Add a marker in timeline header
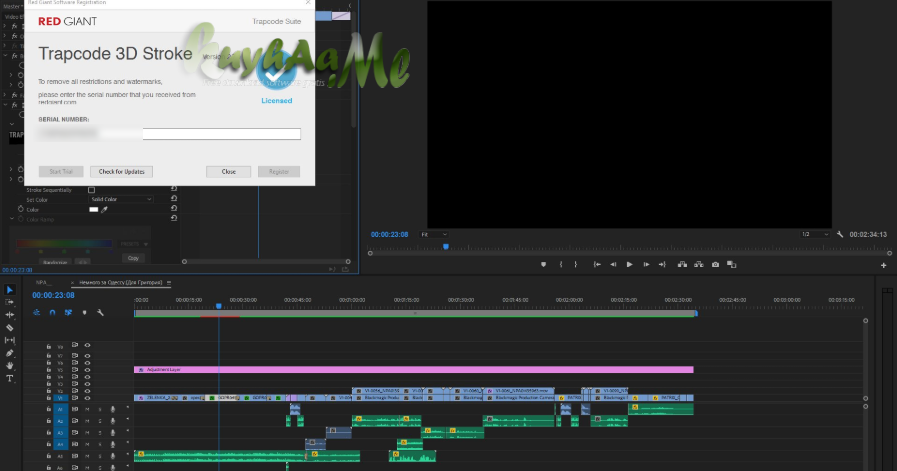The height and width of the screenshot is (471, 897). (85, 312)
